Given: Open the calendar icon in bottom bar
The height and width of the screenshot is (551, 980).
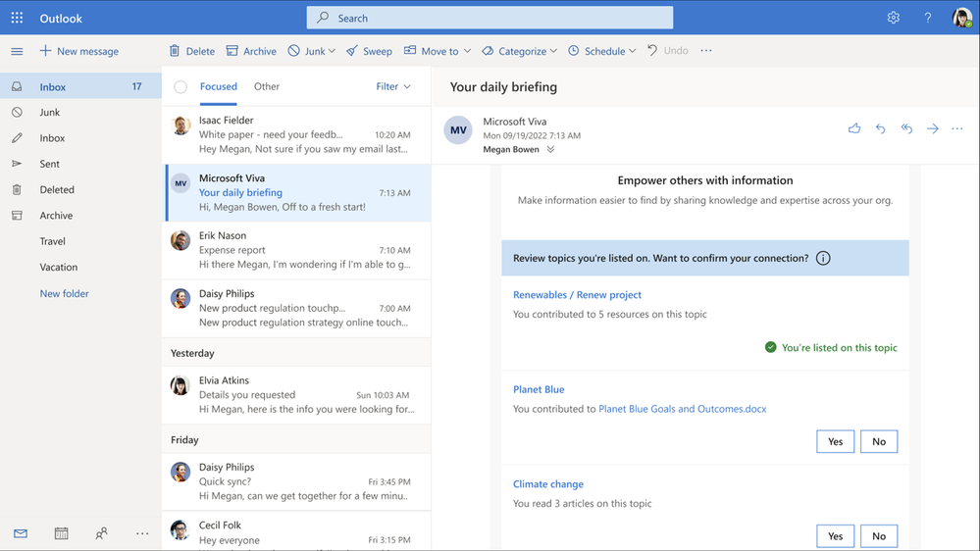Looking at the screenshot, I should (61, 533).
